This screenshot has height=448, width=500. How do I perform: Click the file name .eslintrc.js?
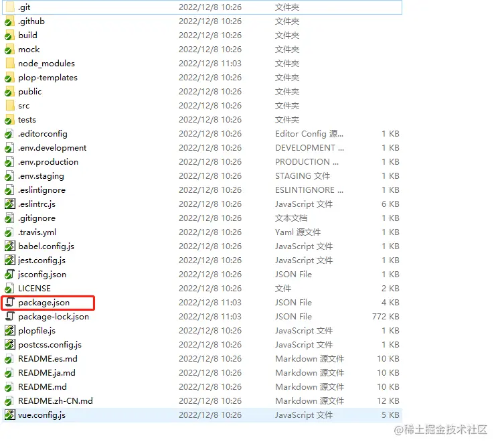click(x=37, y=204)
